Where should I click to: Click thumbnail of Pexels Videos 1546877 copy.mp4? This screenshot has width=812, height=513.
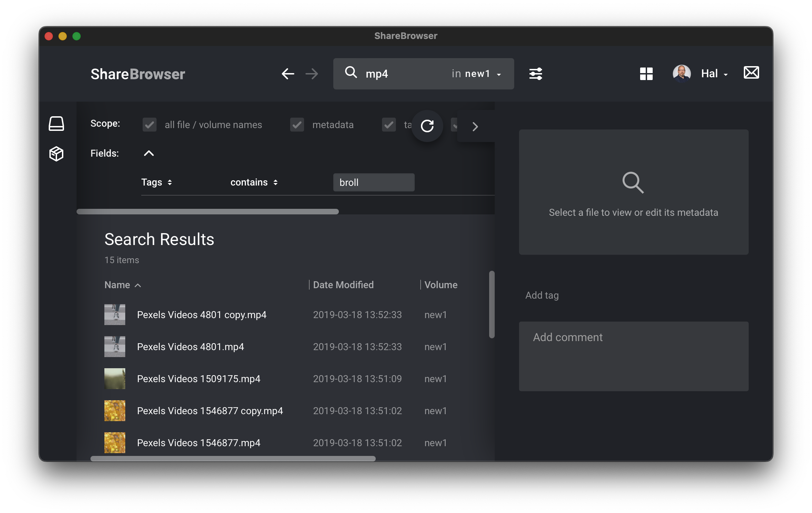click(x=115, y=411)
